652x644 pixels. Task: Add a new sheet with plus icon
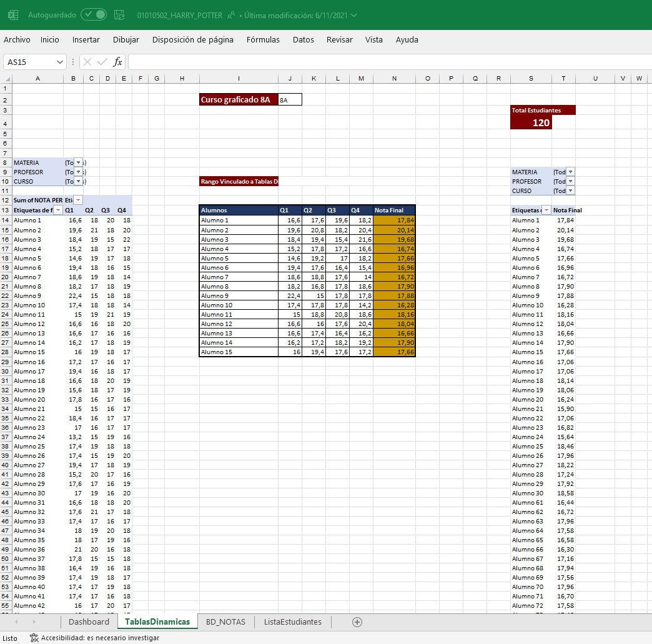pyautogui.click(x=357, y=622)
